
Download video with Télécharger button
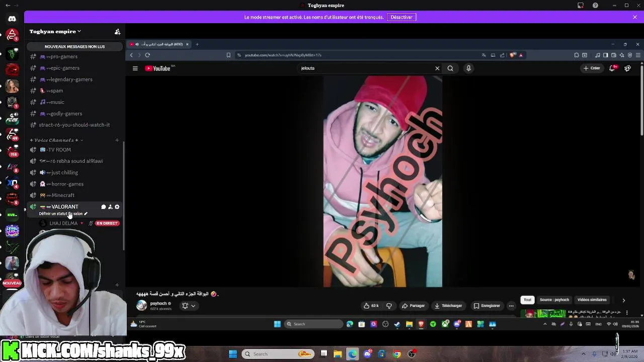[x=448, y=306]
